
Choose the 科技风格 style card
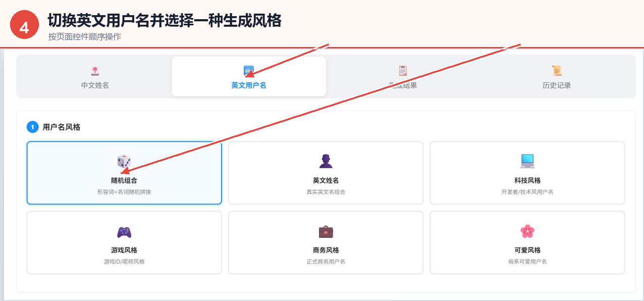[x=527, y=173]
